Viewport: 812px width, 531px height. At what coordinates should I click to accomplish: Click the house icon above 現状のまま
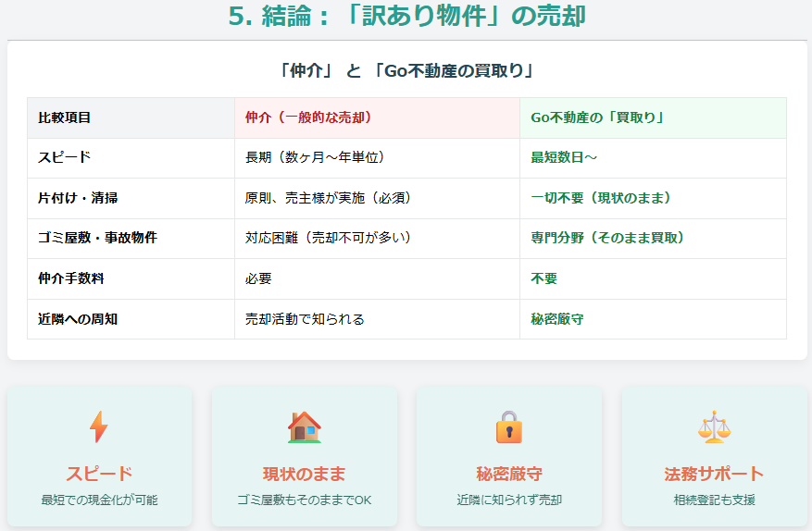[304, 427]
